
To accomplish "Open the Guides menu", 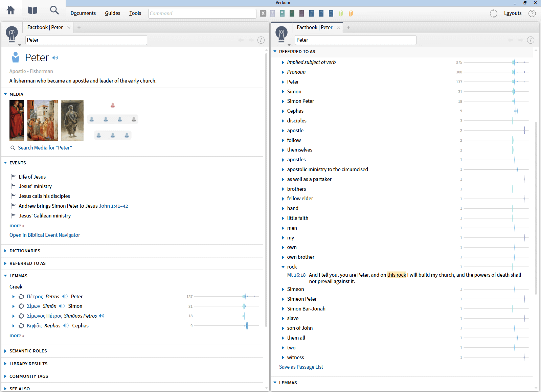I will (x=112, y=13).
